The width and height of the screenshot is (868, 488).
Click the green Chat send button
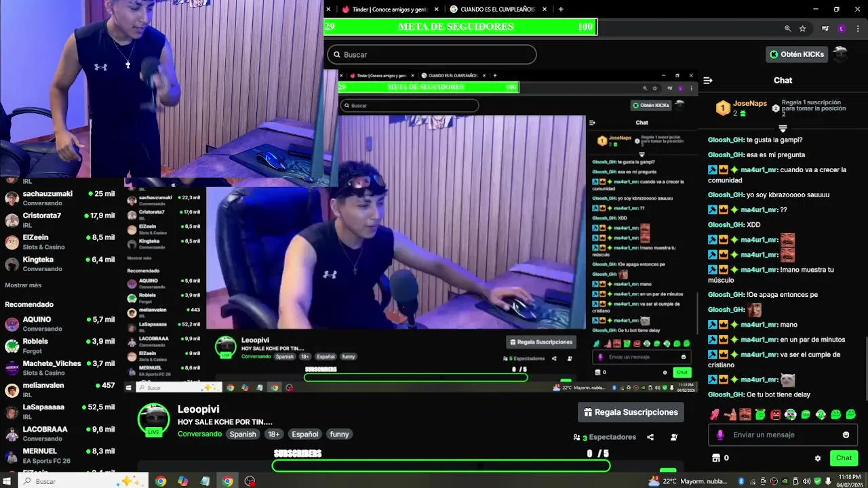tap(844, 458)
